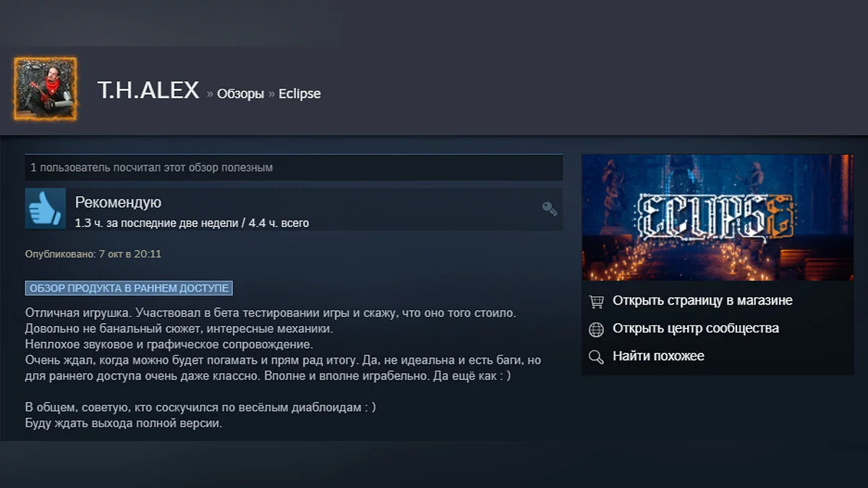Viewport: 868px width, 488px height.
Task: Click the key icon beside the review
Action: (550, 209)
